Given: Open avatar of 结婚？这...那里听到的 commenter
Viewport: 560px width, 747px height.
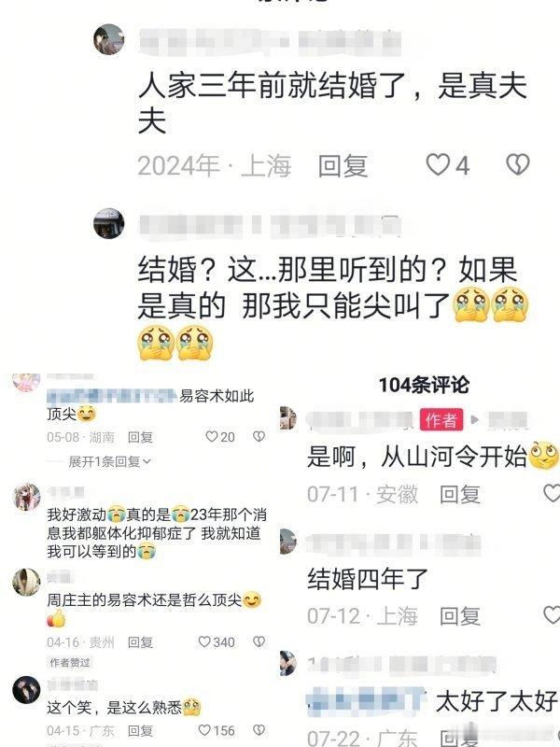Looking at the screenshot, I should 109,223.
